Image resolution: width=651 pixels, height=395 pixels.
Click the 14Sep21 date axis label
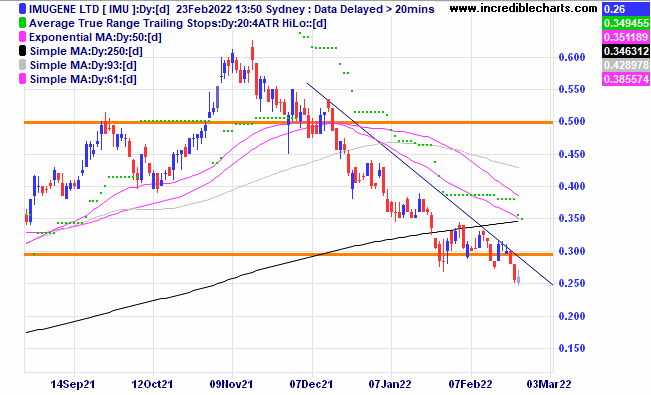[73, 384]
